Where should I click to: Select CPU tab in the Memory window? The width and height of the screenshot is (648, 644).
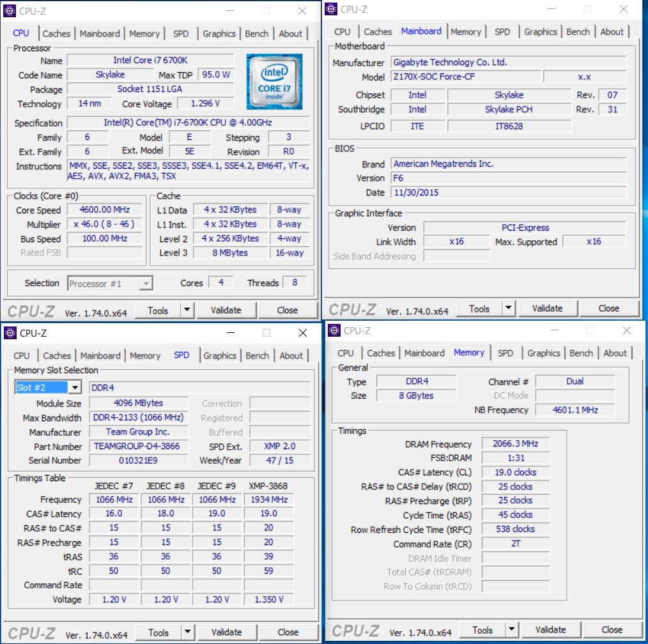(x=346, y=353)
